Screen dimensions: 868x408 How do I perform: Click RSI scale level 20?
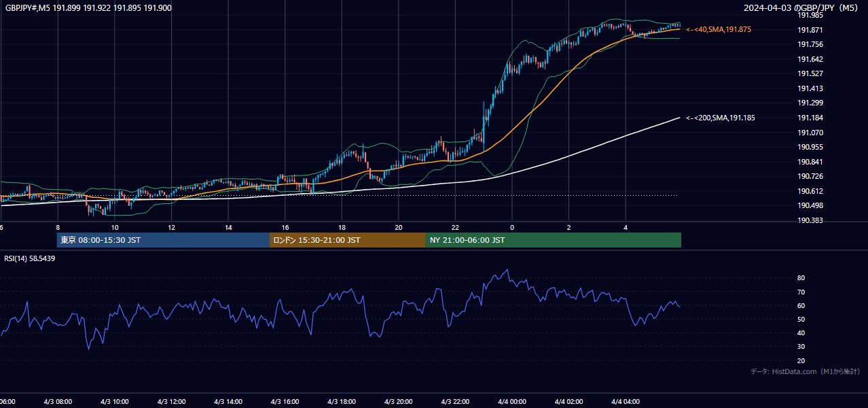coord(801,360)
